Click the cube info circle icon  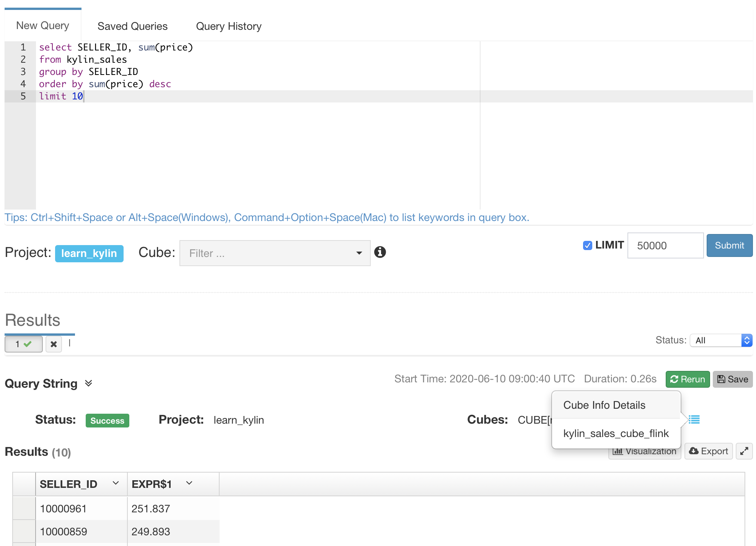point(380,252)
